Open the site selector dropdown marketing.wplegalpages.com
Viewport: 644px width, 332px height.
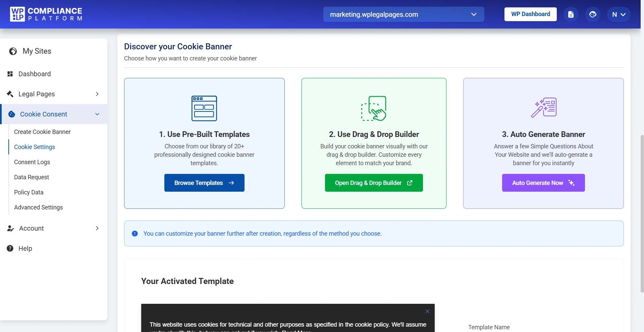pos(404,14)
